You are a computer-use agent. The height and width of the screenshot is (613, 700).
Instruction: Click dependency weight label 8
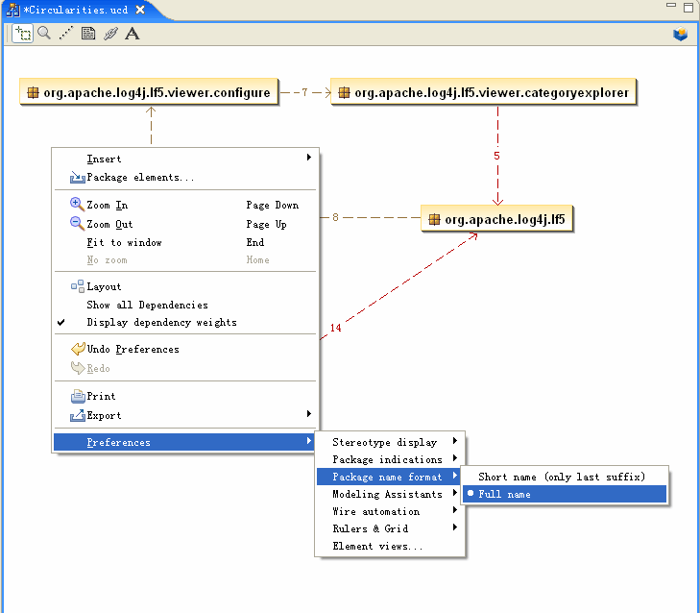[335, 217]
